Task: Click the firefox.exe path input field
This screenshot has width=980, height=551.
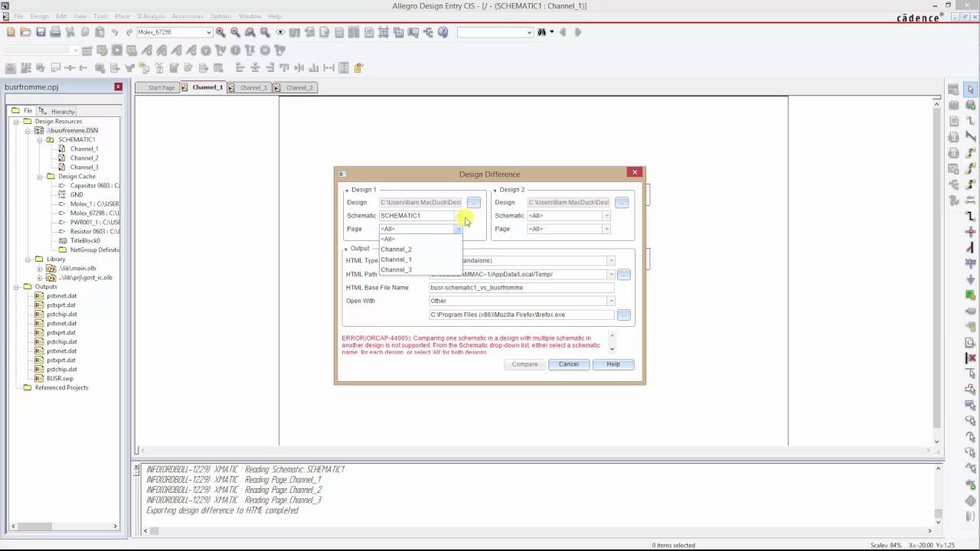Action: tap(521, 315)
